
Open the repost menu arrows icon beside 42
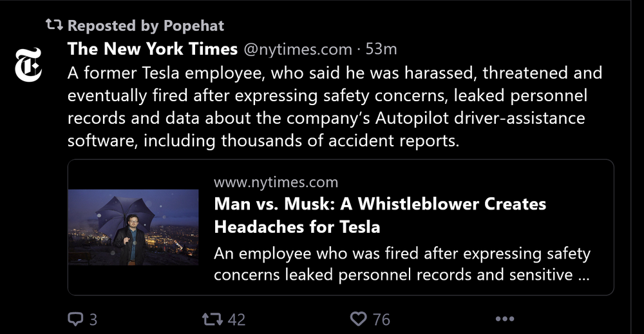(211, 319)
